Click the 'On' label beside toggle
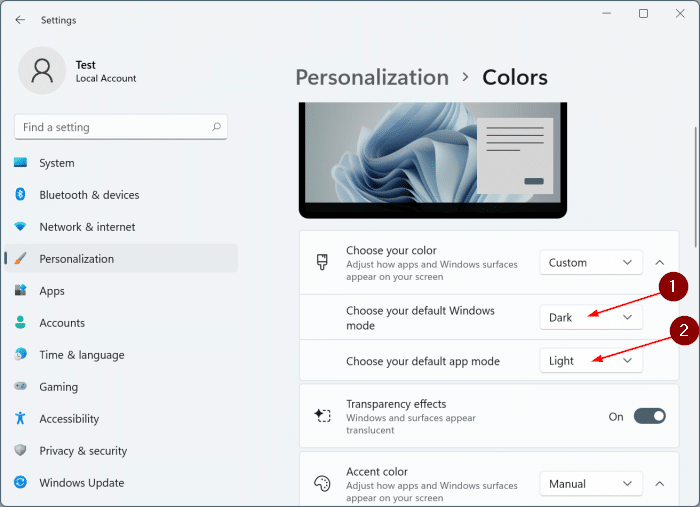This screenshot has height=507, width=700. 616,417
